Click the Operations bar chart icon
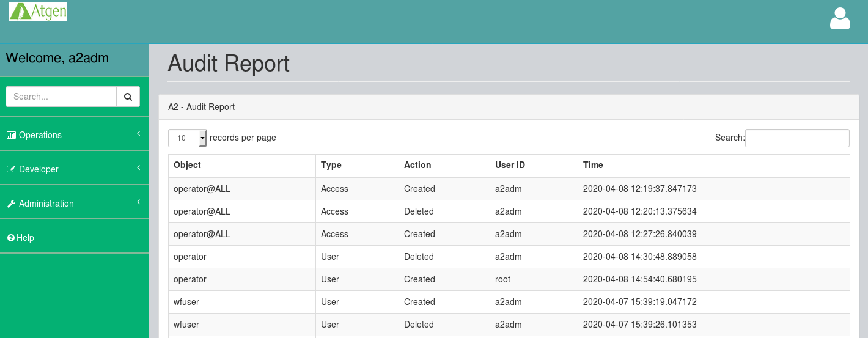This screenshot has height=338, width=868. 11,135
